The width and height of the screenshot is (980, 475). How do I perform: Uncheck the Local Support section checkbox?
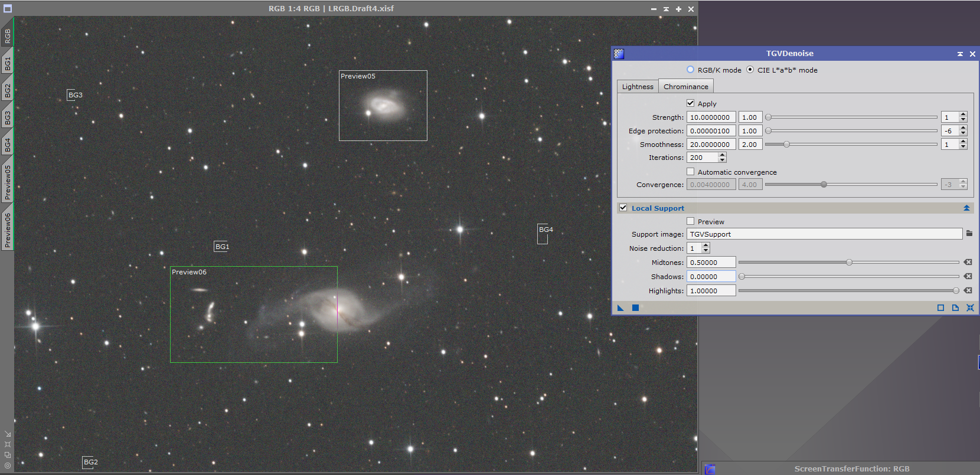(623, 208)
